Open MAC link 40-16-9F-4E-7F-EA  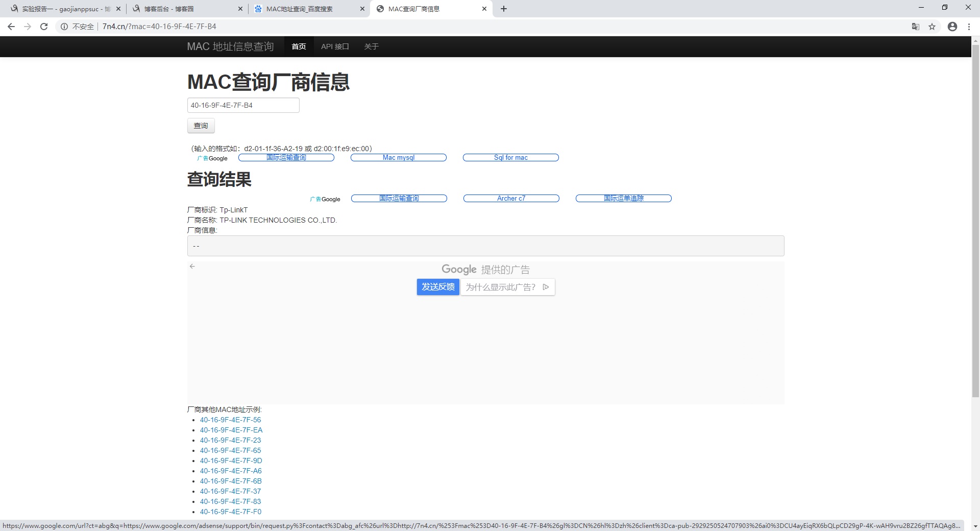click(x=231, y=430)
